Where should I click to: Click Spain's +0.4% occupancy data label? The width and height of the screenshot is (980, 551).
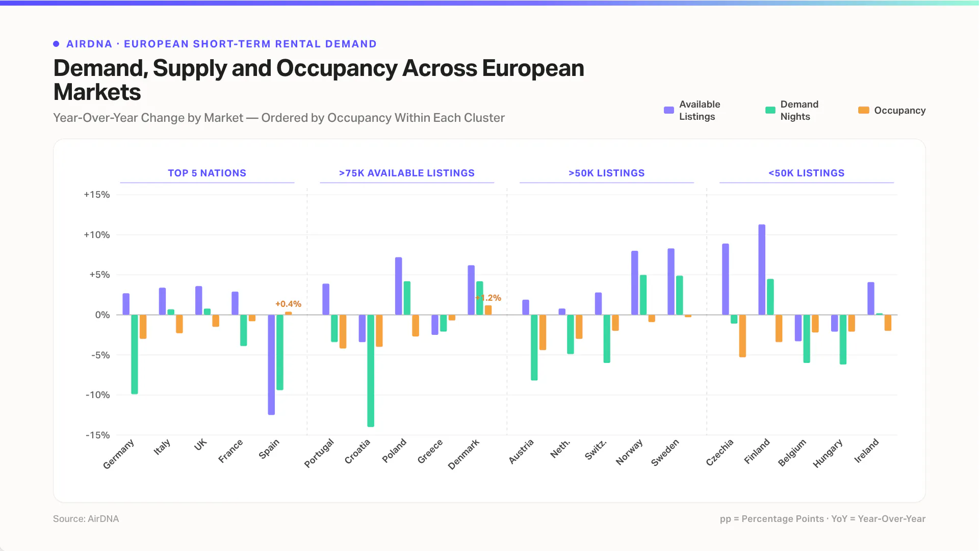point(288,304)
